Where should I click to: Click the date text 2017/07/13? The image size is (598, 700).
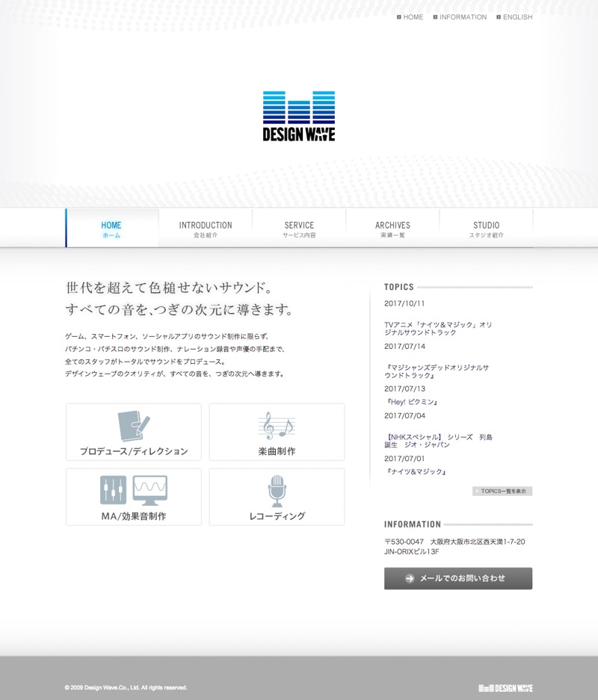(x=404, y=388)
